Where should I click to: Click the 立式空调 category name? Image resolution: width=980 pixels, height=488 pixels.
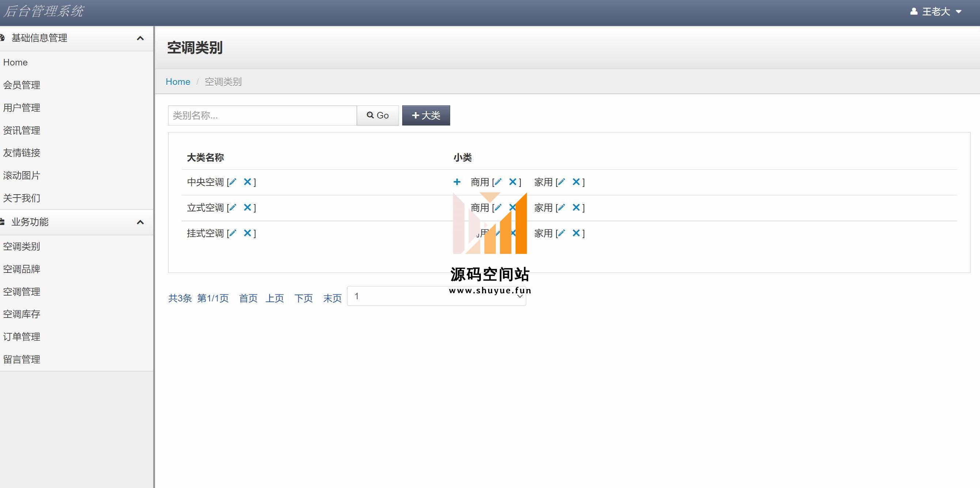point(206,207)
